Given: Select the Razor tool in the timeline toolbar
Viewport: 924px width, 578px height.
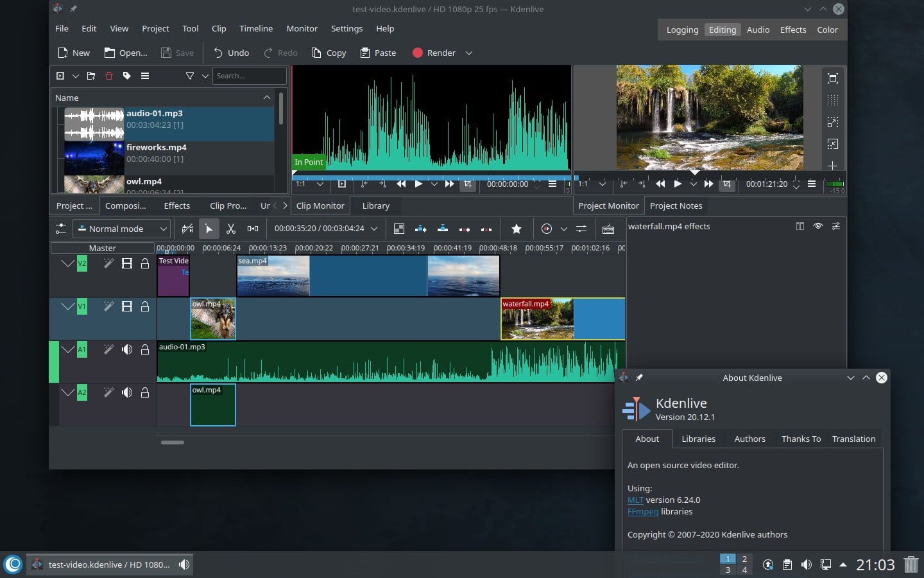Looking at the screenshot, I should tap(231, 229).
